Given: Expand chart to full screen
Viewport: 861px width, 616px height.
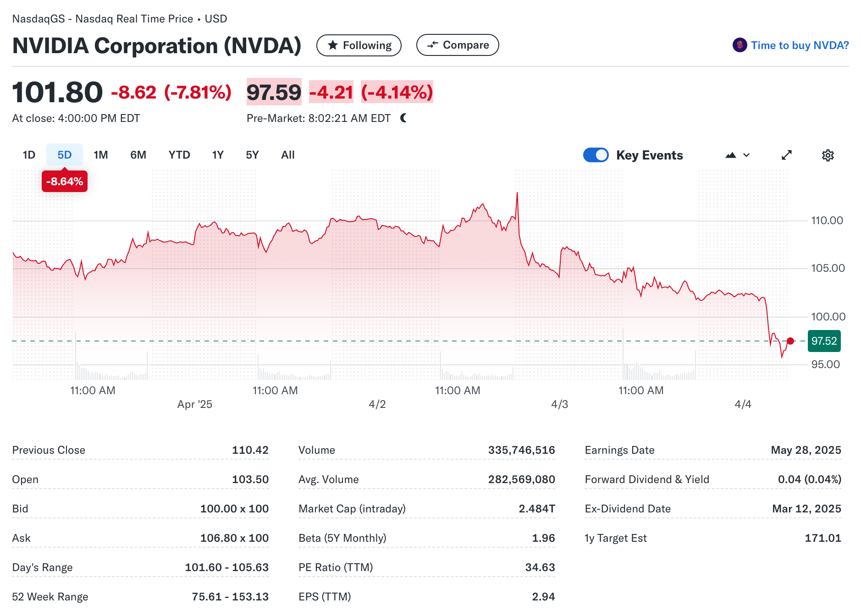Looking at the screenshot, I should click(787, 155).
